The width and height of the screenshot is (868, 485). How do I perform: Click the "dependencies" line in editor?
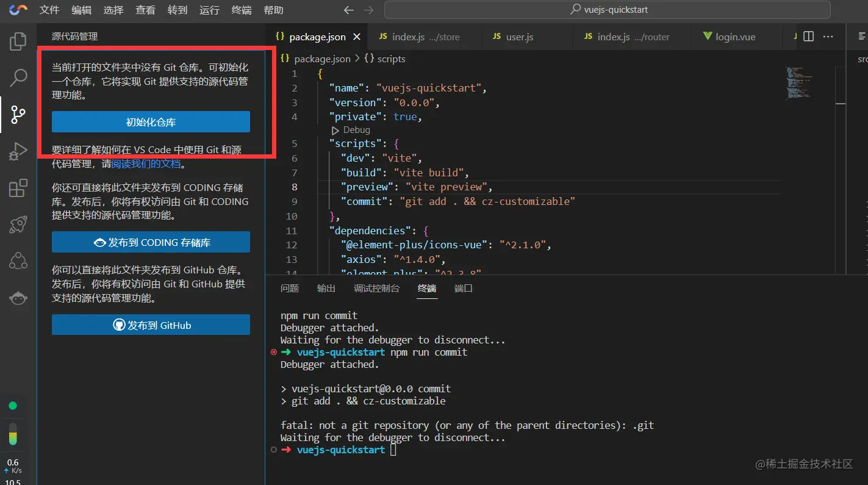(x=380, y=231)
